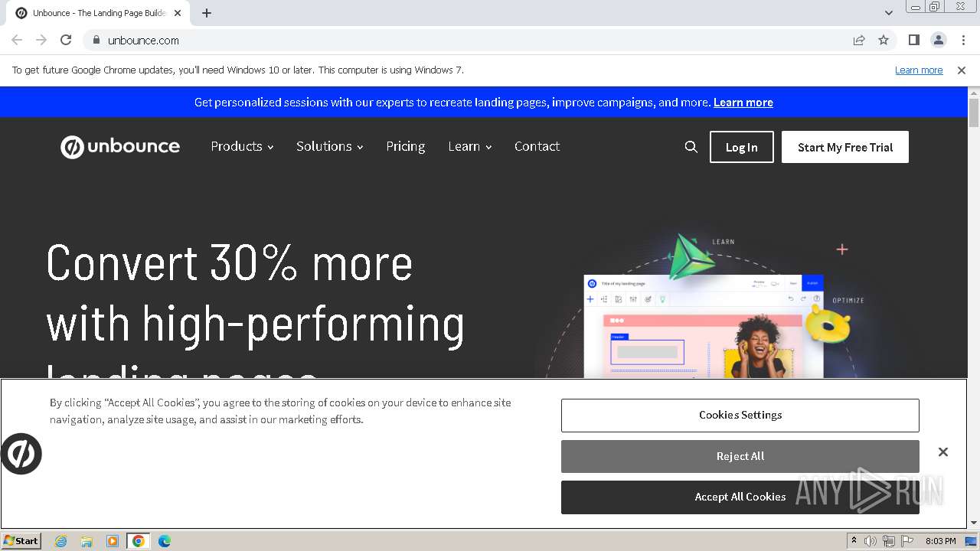Click the Log In button
The width and height of the screenshot is (980, 551).
click(x=742, y=147)
